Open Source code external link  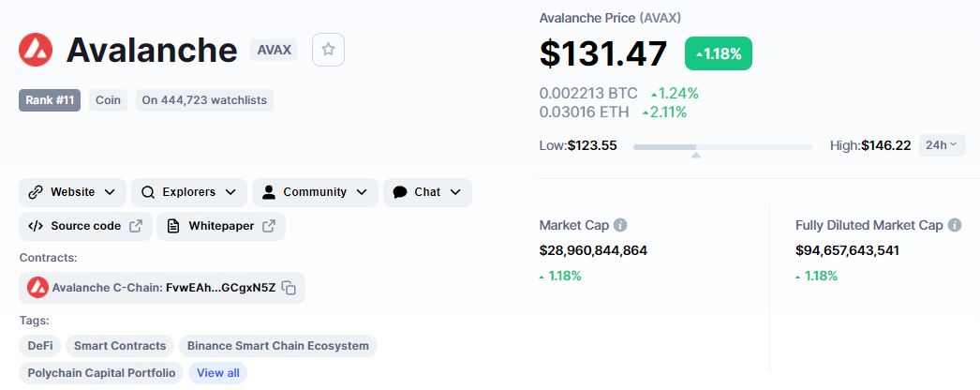pos(85,226)
